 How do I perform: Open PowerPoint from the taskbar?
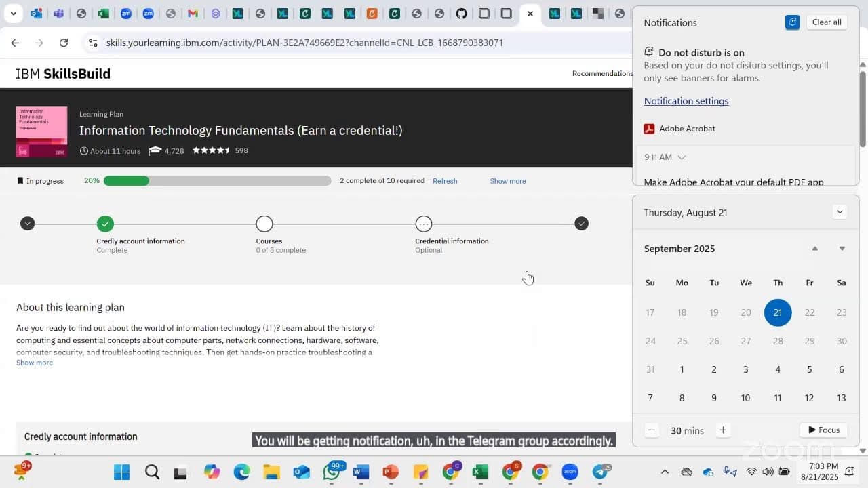pos(391,472)
